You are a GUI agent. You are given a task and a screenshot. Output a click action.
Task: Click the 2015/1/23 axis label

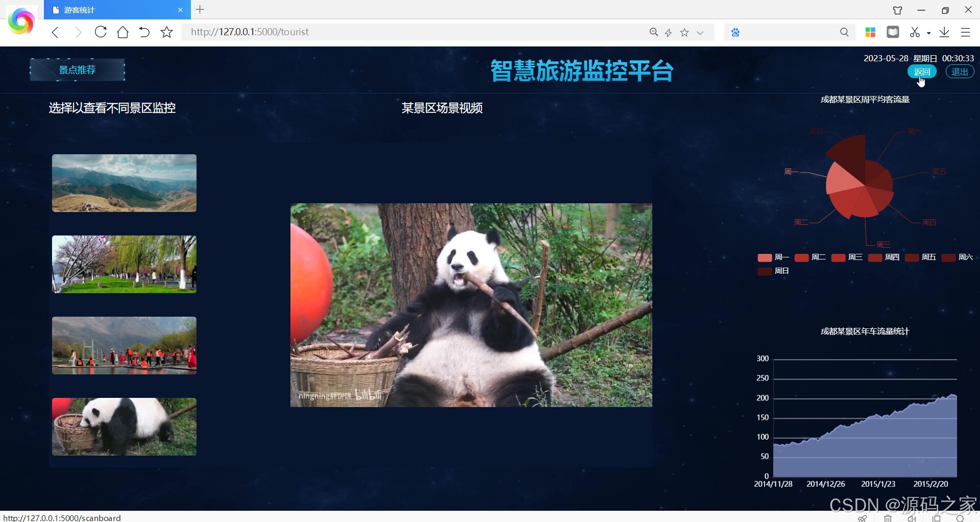pos(878,484)
